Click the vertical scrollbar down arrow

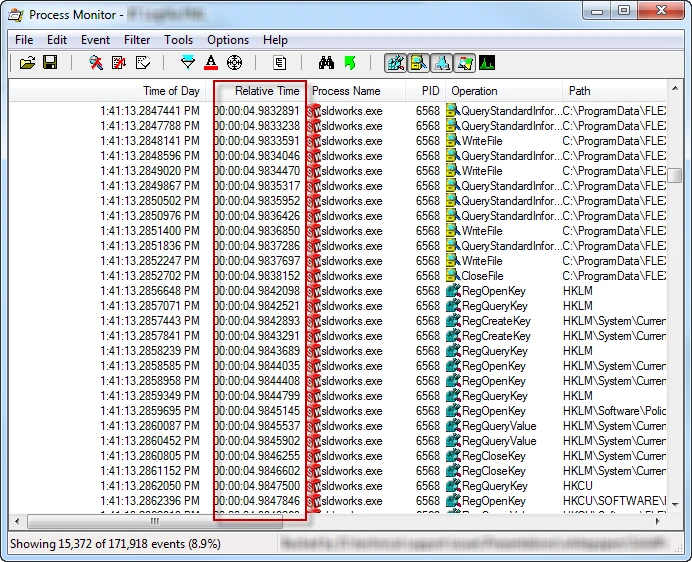pos(675,504)
